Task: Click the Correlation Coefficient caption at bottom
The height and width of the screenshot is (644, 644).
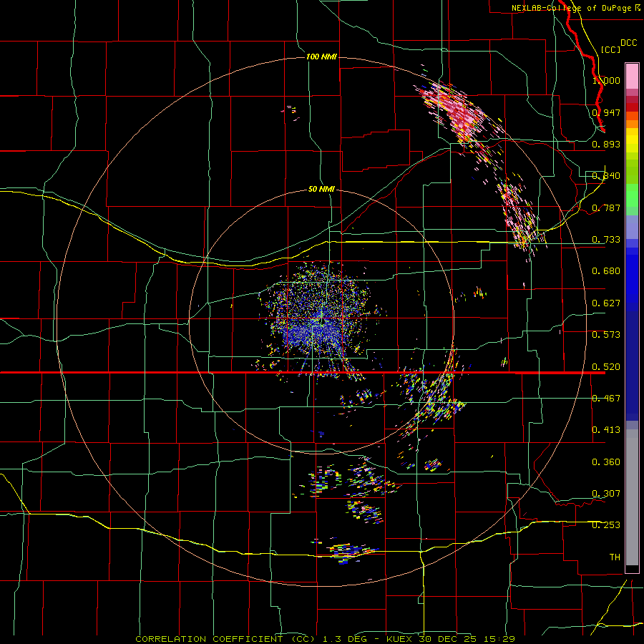Action: (x=325, y=639)
